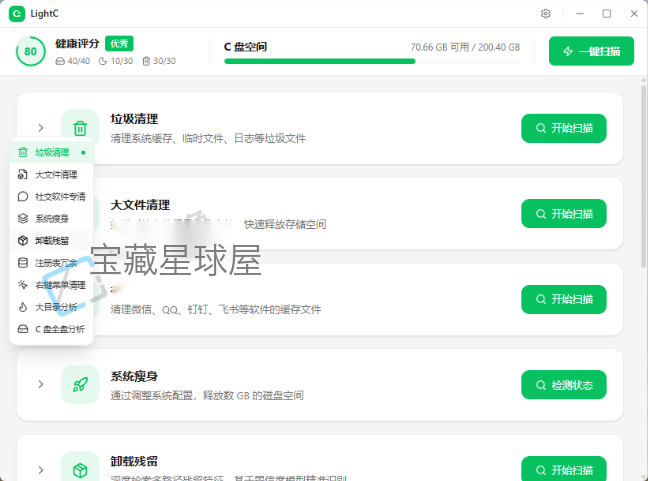648x481 pixels.
Task: Click the vertical scrollbar thumb
Action: click(x=643, y=176)
